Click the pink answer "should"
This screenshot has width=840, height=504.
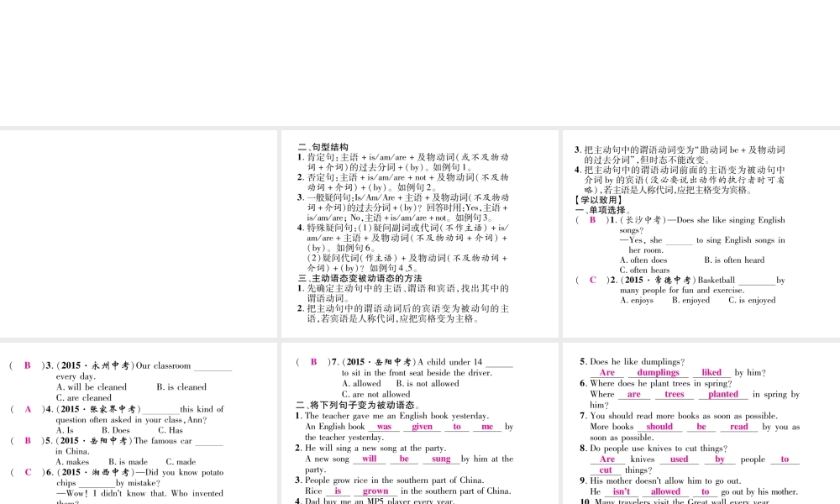tap(659, 427)
